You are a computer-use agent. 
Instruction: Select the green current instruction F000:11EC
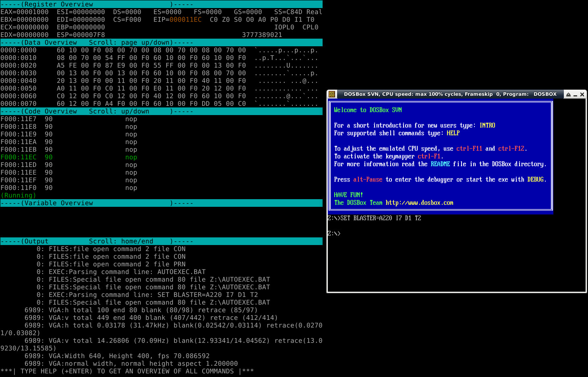[69, 157]
